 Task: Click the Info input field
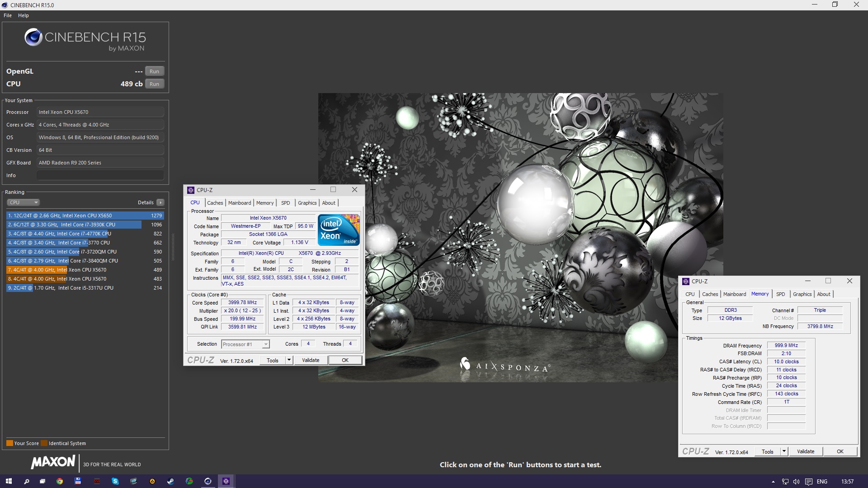100,175
